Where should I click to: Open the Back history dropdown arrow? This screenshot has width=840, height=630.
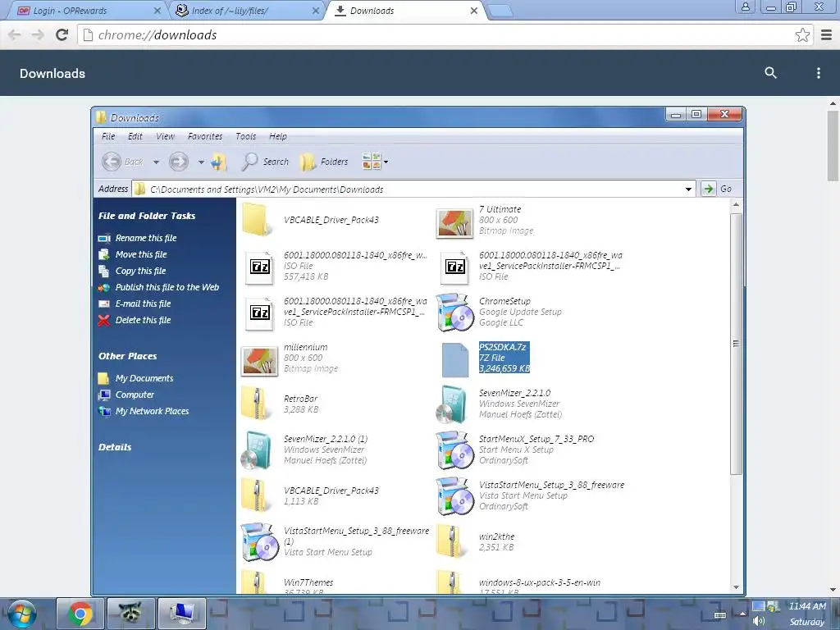tap(156, 162)
